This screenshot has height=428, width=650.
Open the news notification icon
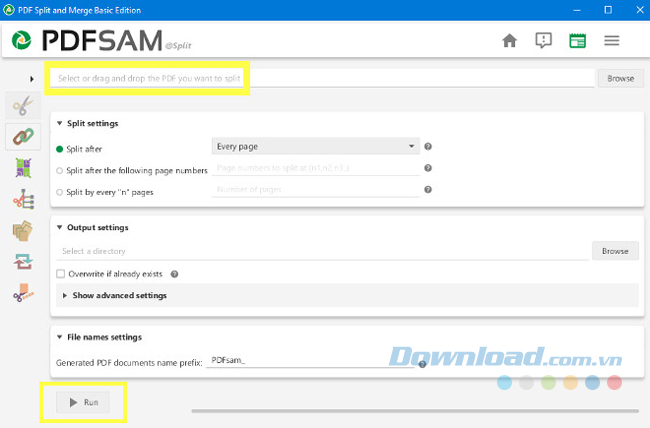543,41
